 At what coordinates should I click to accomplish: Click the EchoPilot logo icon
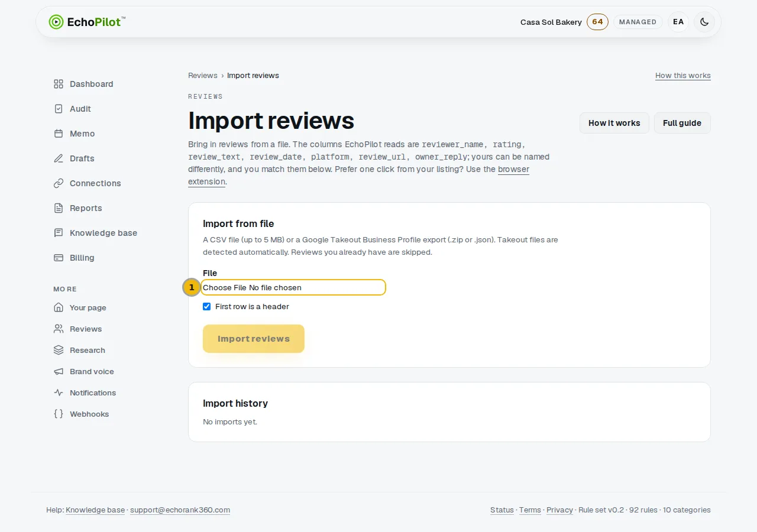pyautogui.click(x=56, y=22)
